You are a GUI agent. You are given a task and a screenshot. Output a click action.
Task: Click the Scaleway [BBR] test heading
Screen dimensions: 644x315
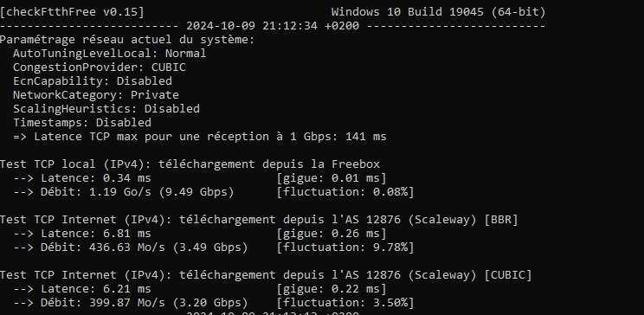pos(259,220)
